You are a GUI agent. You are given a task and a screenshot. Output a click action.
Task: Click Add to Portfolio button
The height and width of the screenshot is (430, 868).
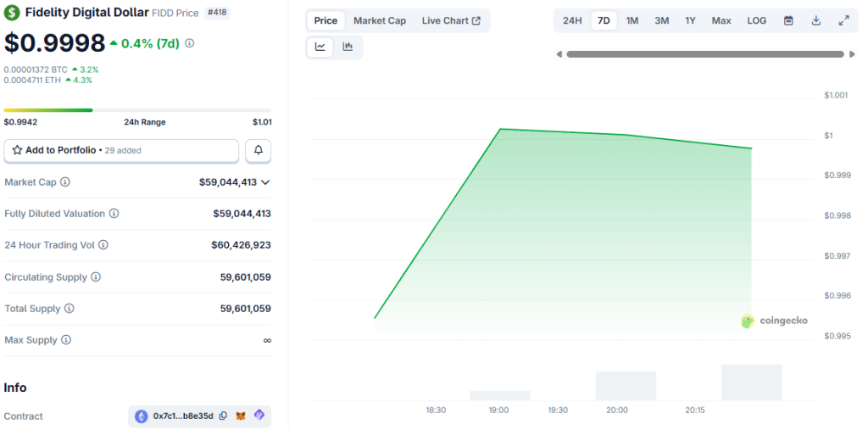[x=121, y=150]
